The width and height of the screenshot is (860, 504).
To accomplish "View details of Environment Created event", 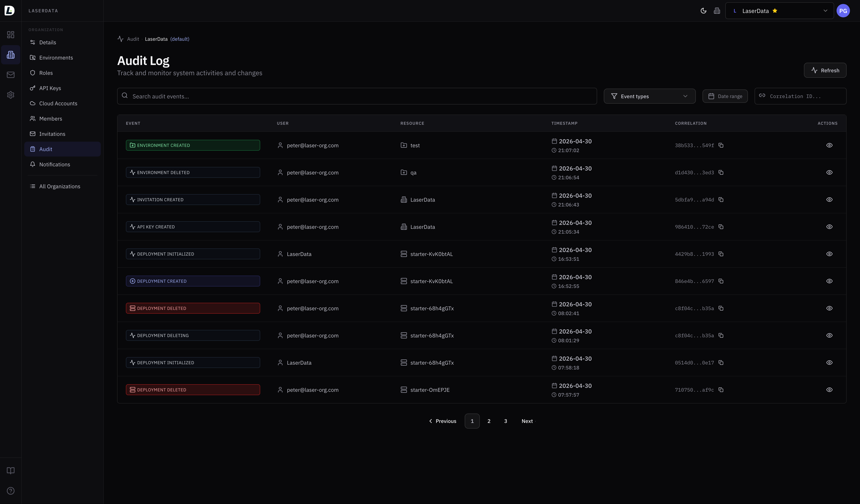I will click(x=829, y=145).
